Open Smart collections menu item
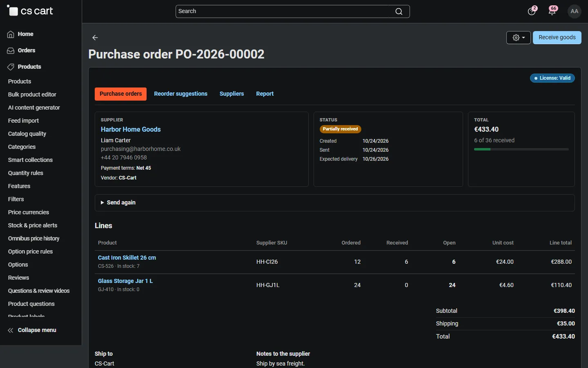The height and width of the screenshot is (368, 588). coord(30,160)
